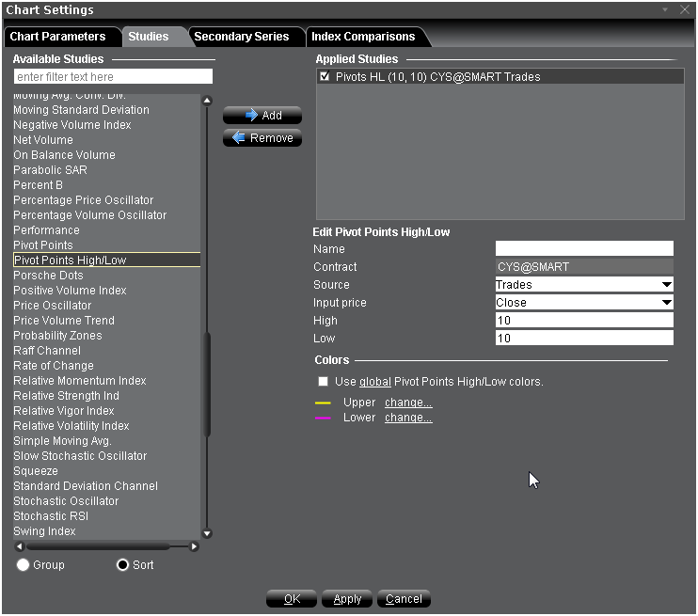
Task: Click the filter text field for studies
Action: (x=113, y=77)
